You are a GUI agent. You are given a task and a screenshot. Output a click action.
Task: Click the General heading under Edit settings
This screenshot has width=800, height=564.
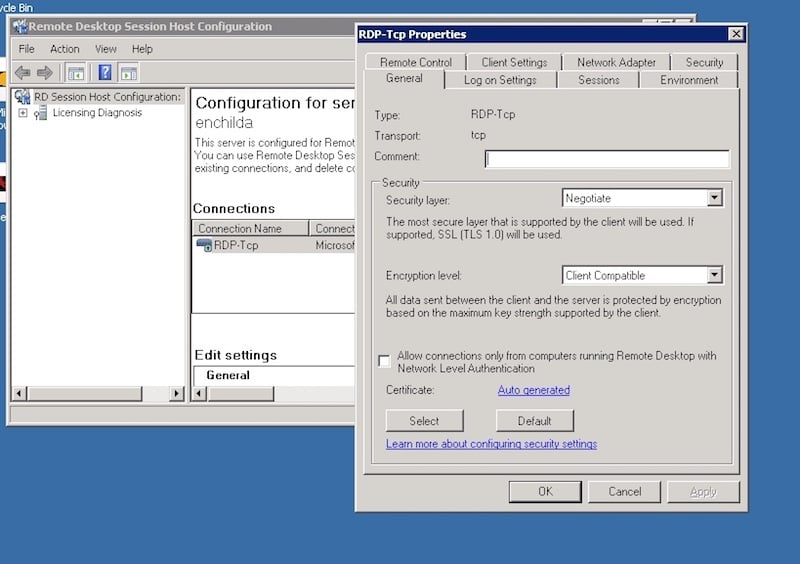[228, 375]
